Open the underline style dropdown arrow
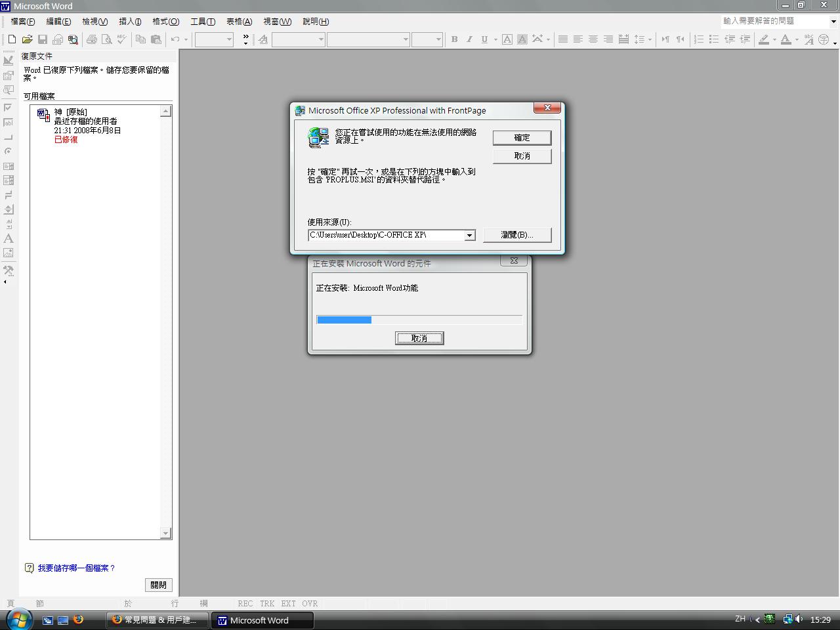 [495, 39]
